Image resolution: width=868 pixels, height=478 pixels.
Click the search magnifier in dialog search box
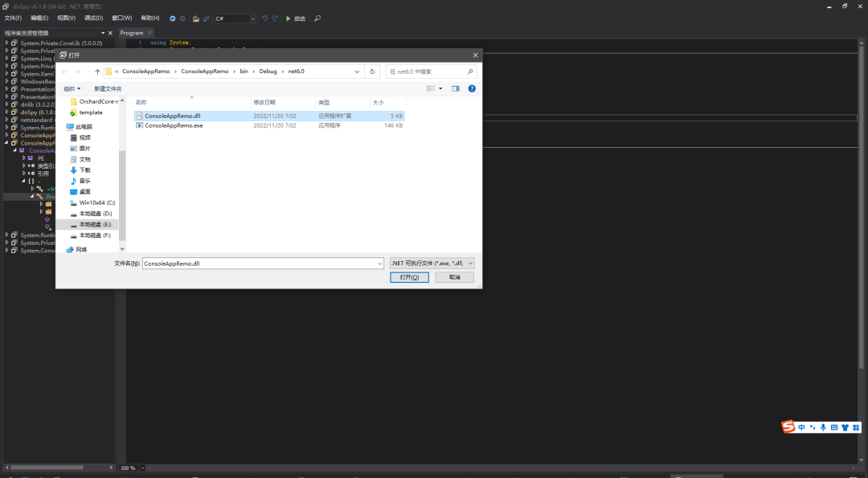tap(470, 71)
